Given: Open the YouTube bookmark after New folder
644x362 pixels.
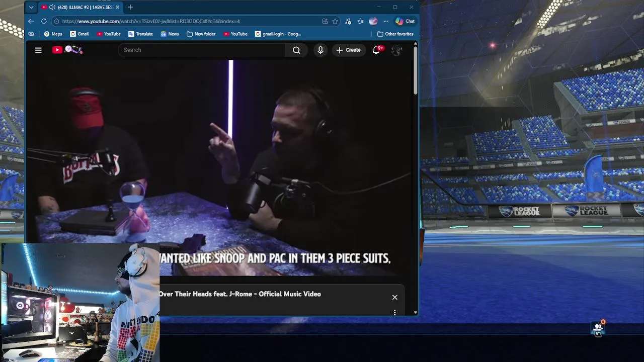Looking at the screenshot, I should [x=235, y=34].
